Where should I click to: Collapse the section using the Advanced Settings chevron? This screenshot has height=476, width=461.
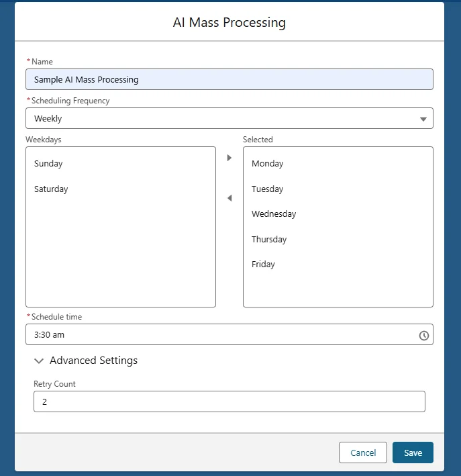39,361
